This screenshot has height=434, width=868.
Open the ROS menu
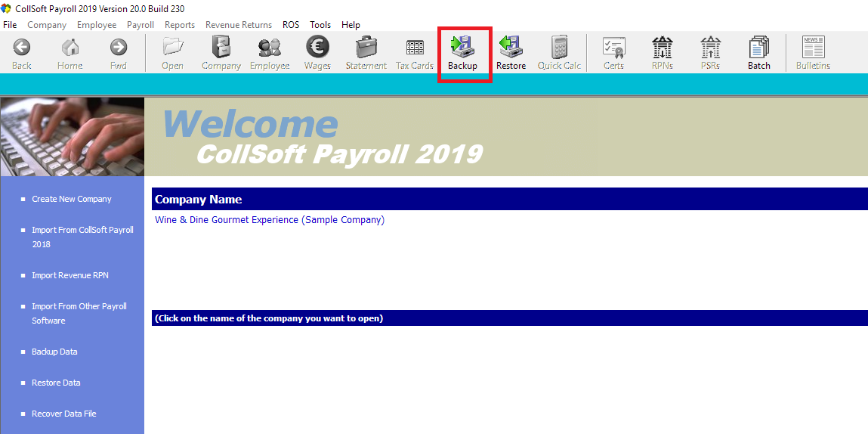point(291,25)
